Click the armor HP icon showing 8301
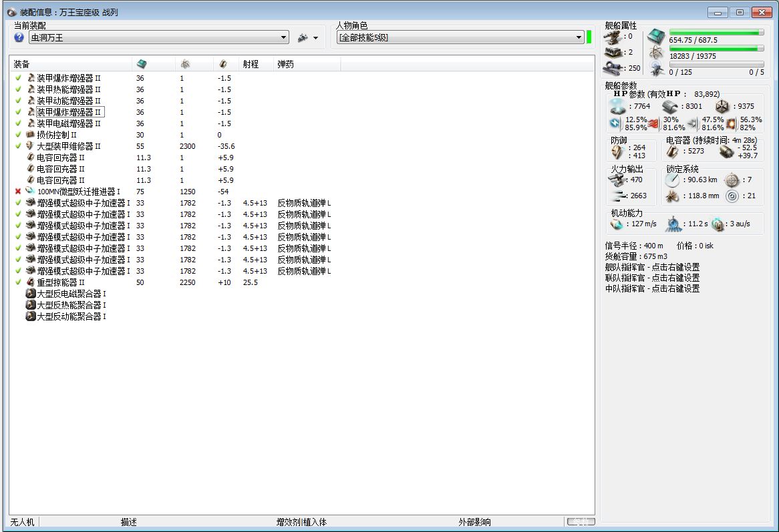779x532 pixels. pyautogui.click(x=670, y=106)
